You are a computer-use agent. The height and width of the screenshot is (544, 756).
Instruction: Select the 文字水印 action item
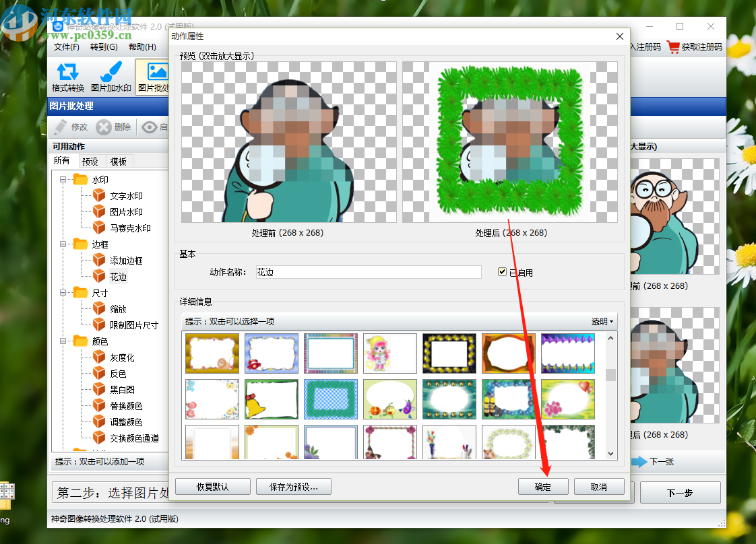coord(126,196)
